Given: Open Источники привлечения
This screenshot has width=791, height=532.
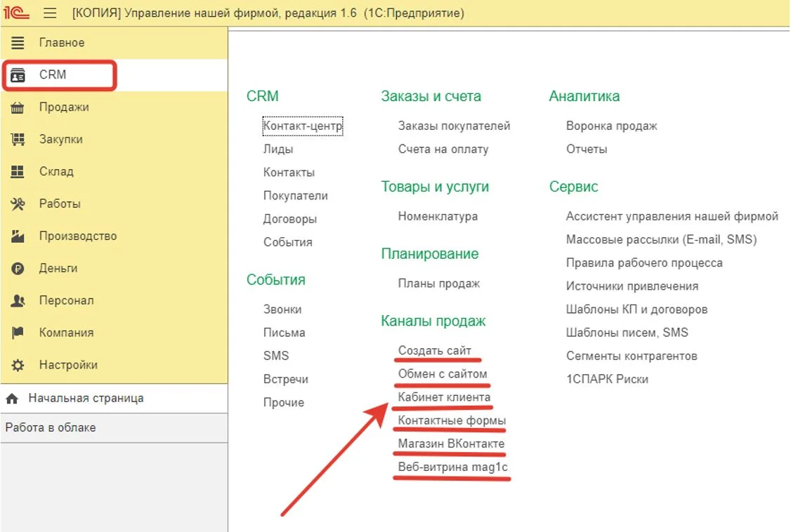Looking at the screenshot, I should pos(632,286).
